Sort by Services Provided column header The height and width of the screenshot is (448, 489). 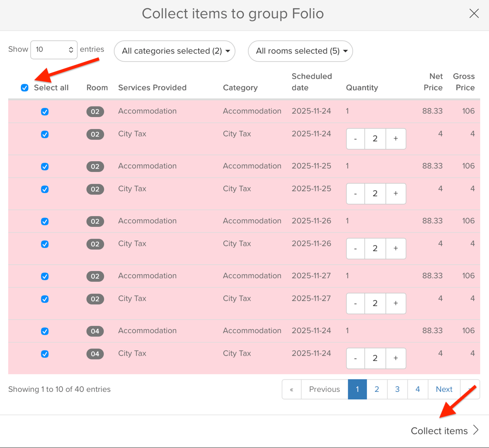click(152, 88)
